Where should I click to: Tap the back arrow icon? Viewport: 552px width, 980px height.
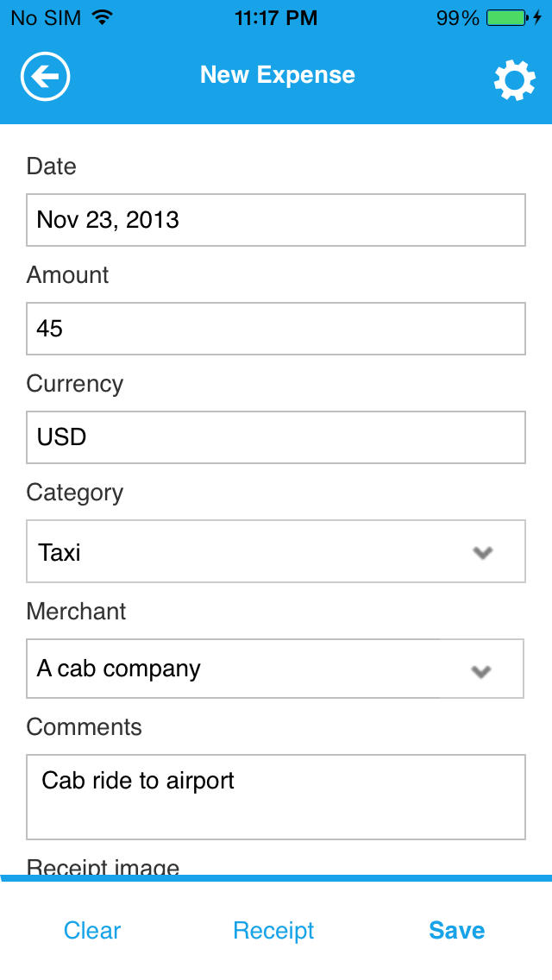45,77
